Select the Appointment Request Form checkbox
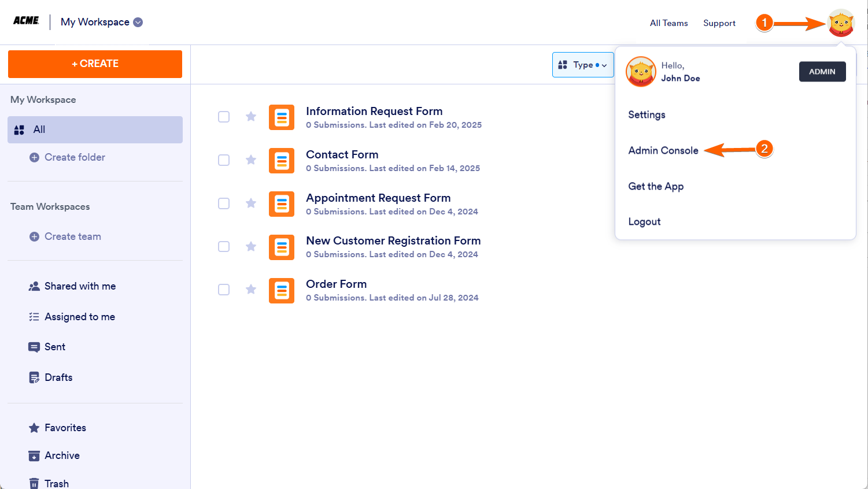The image size is (868, 489). (x=224, y=203)
